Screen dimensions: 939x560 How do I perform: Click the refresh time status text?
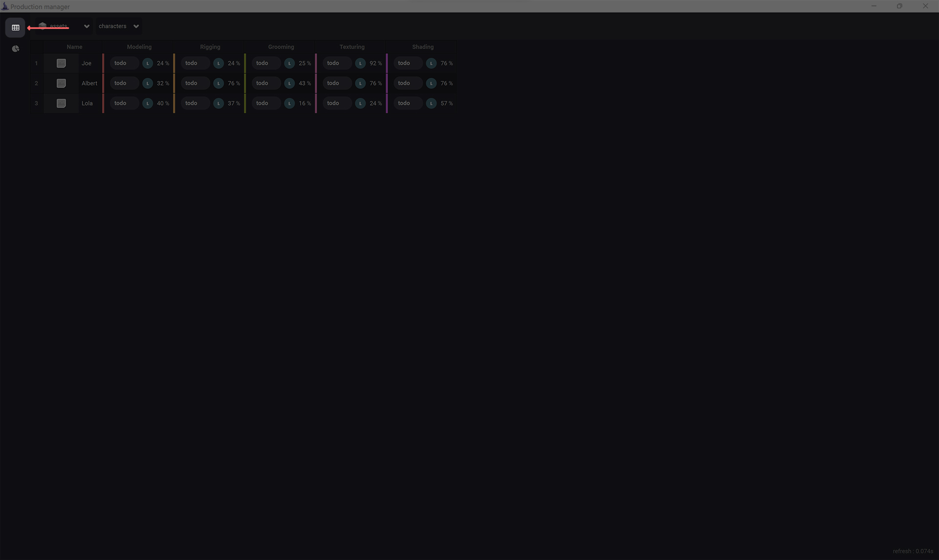point(913,551)
